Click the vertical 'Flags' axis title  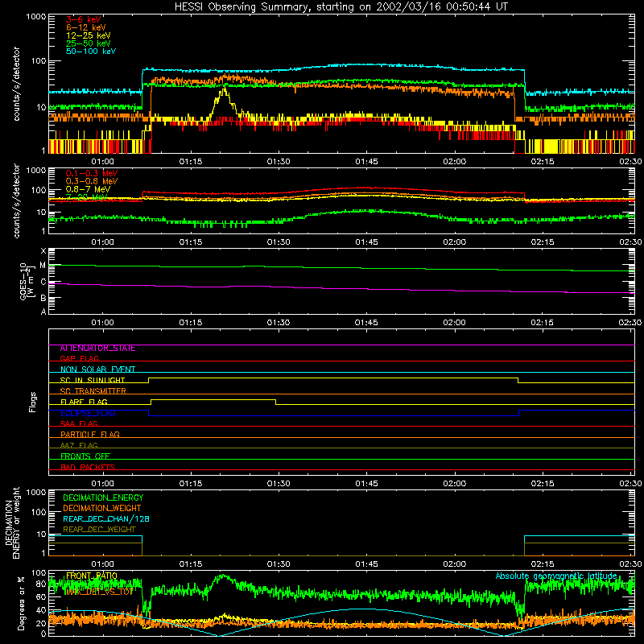[x=33, y=402]
